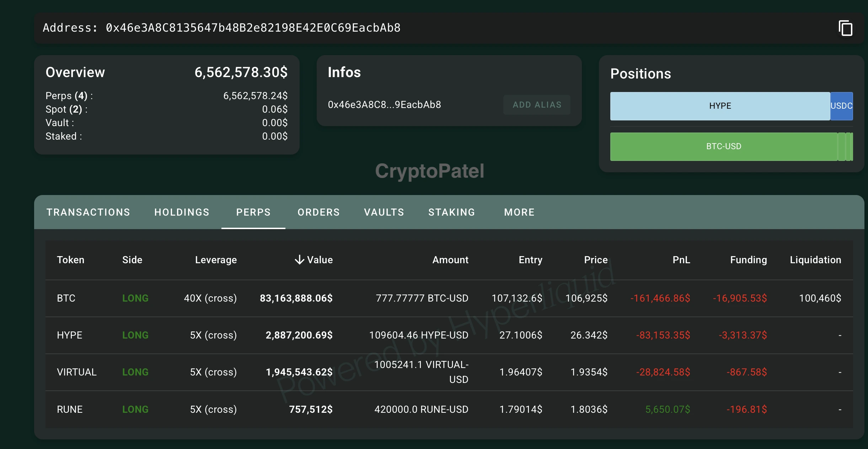Switch to the HOLDINGS tab
This screenshot has width=868, height=449.
click(182, 212)
